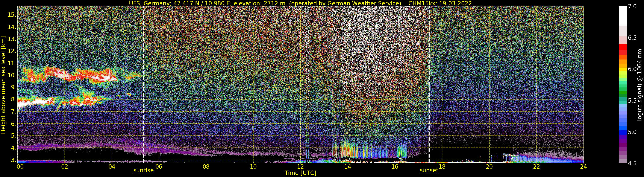Click the y-axis tick label 15.
Screen dimensions: 644x177
click(12, 15)
